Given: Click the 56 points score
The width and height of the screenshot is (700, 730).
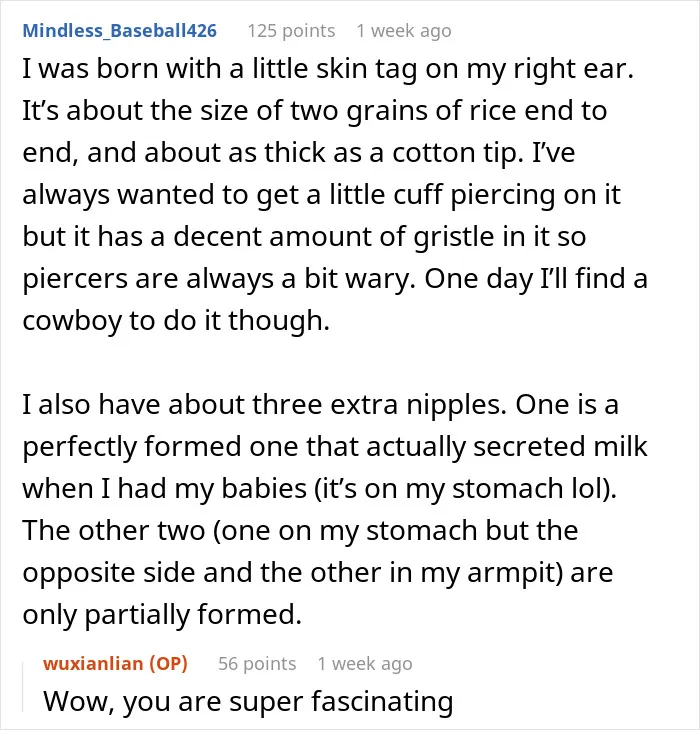Looking at the screenshot, I should click(x=257, y=663).
